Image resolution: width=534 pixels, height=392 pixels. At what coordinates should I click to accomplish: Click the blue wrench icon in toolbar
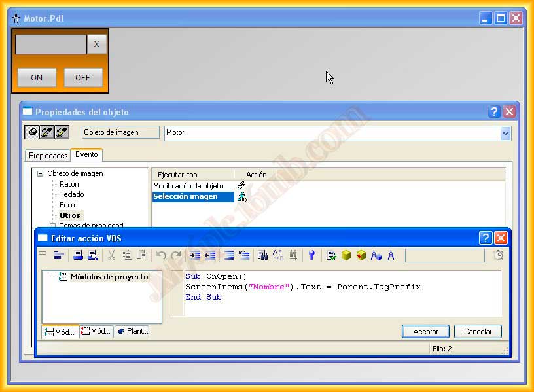click(311, 255)
